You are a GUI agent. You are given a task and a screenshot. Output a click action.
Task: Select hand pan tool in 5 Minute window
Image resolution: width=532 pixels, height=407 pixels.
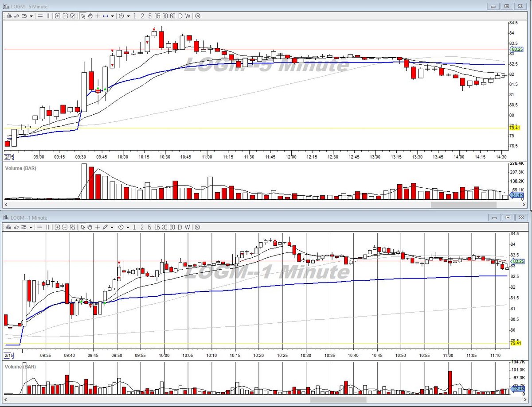coord(90,16)
